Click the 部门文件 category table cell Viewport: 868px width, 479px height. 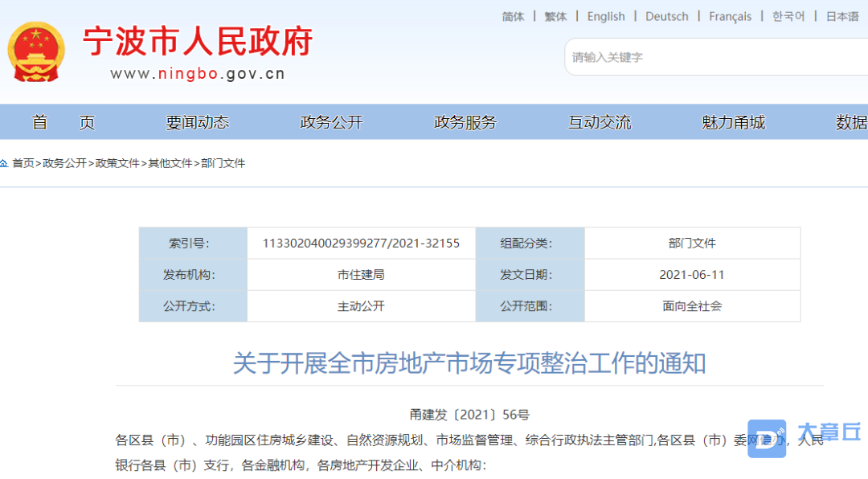click(x=692, y=243)
